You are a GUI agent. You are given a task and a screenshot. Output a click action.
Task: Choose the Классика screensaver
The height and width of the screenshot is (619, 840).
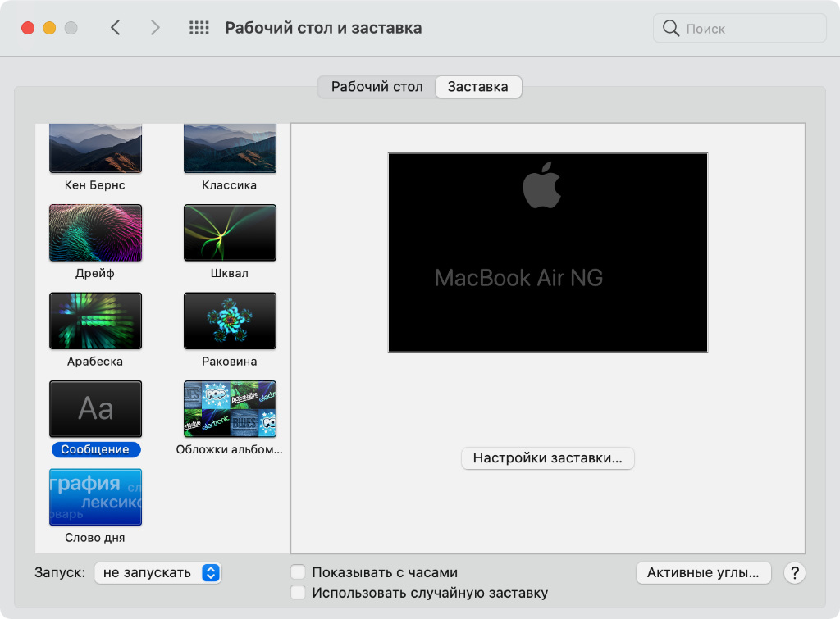point(230,148)
